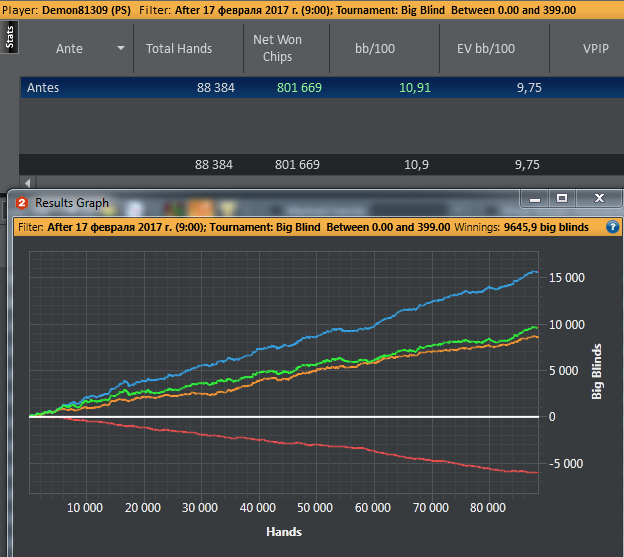Click the Hands axis label
Screen dimensions: 624x557
tap(284, 532)
